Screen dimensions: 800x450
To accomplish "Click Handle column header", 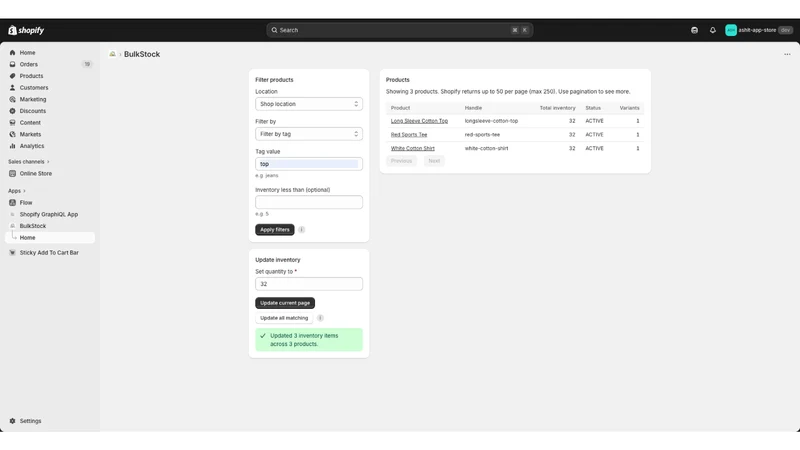I will (x=473, y=108).
